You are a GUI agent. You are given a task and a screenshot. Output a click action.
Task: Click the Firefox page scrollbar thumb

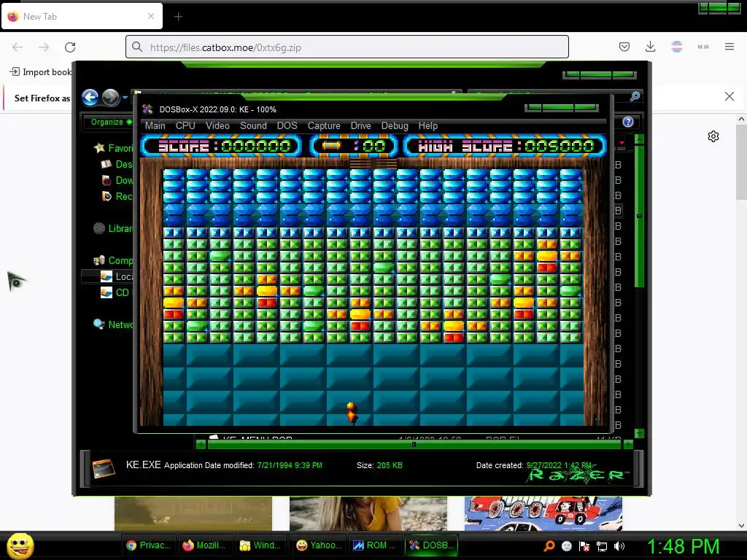(x=741, y=162)
